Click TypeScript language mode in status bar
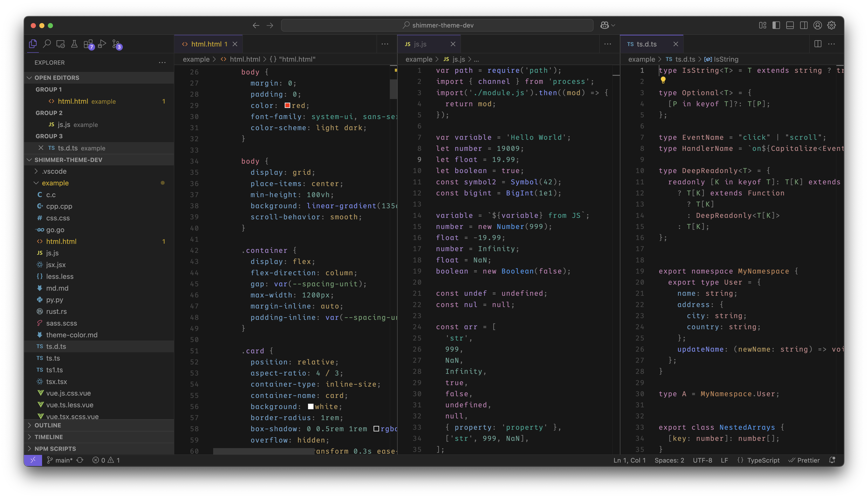 [763, 460]
